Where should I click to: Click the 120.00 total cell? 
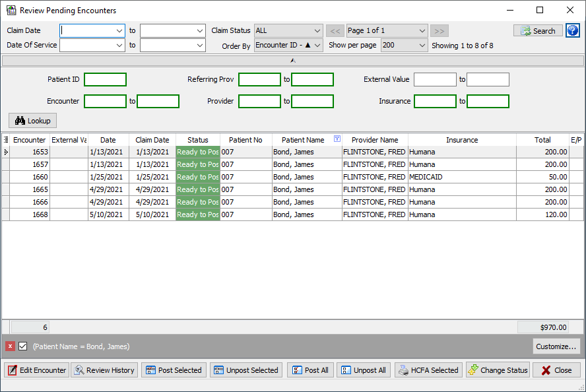pos(542,214)
